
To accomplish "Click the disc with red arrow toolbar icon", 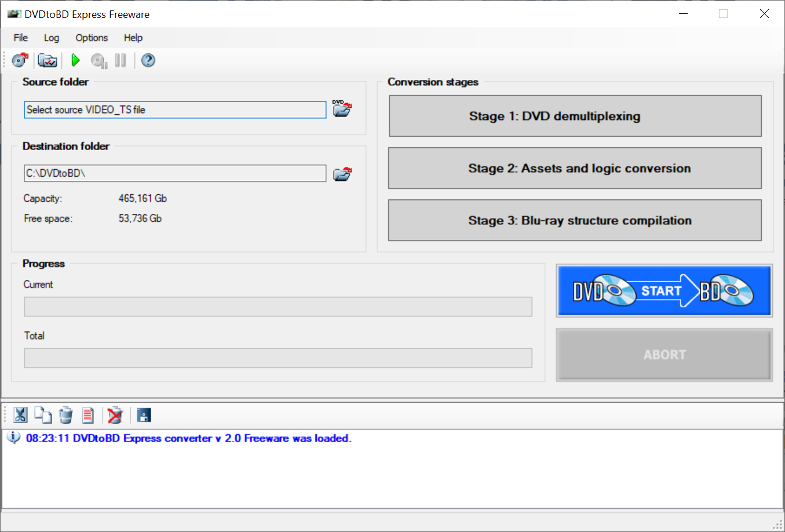I will [x=20, y=60].
